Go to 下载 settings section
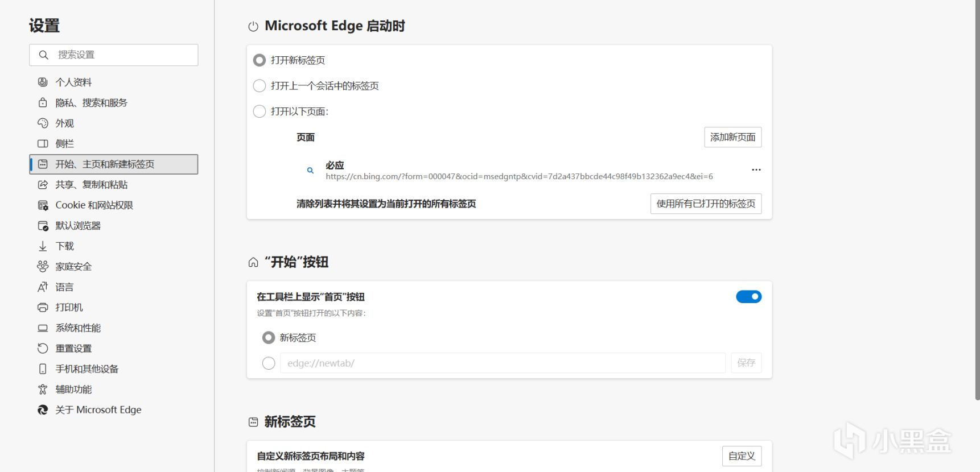 (114, 246)
